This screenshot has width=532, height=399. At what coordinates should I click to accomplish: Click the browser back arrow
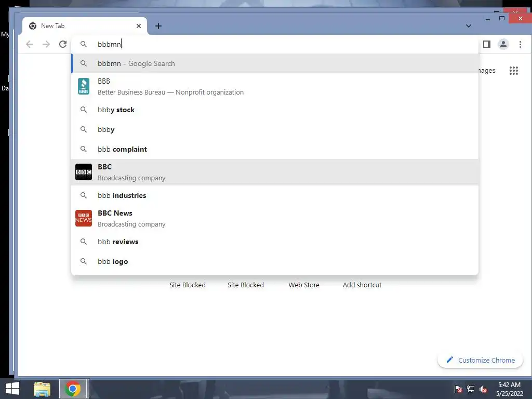tap(30, 44)
